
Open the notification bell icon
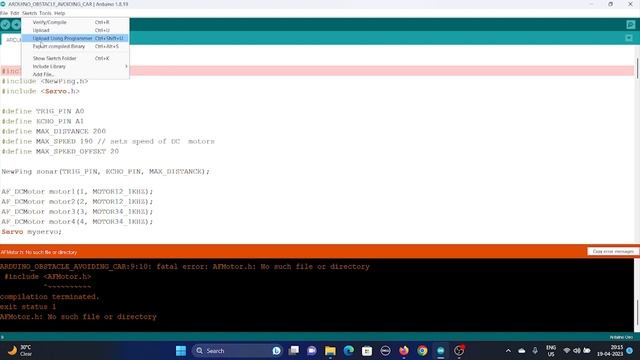[630, 351]
